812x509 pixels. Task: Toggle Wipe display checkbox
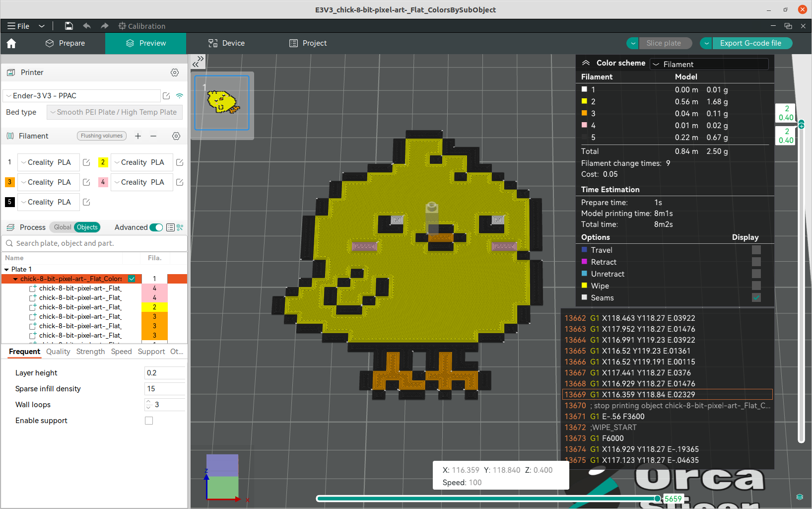pyautogui.click(x=756, y=286)
